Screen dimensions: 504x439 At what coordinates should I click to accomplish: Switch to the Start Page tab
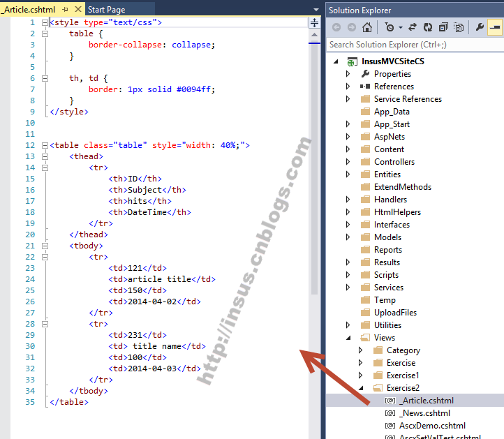coord(106,10)
